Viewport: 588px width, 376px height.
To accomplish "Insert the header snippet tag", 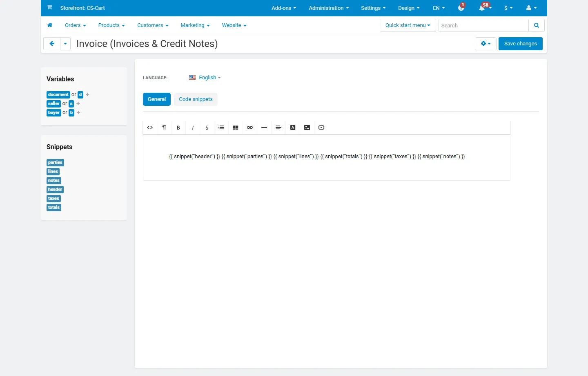I will 55,190.
